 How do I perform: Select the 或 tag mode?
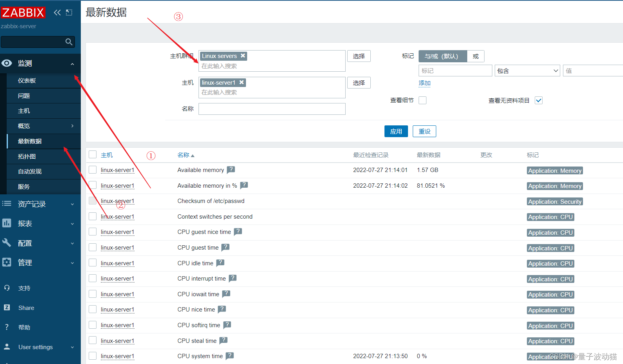coord(475,56)
